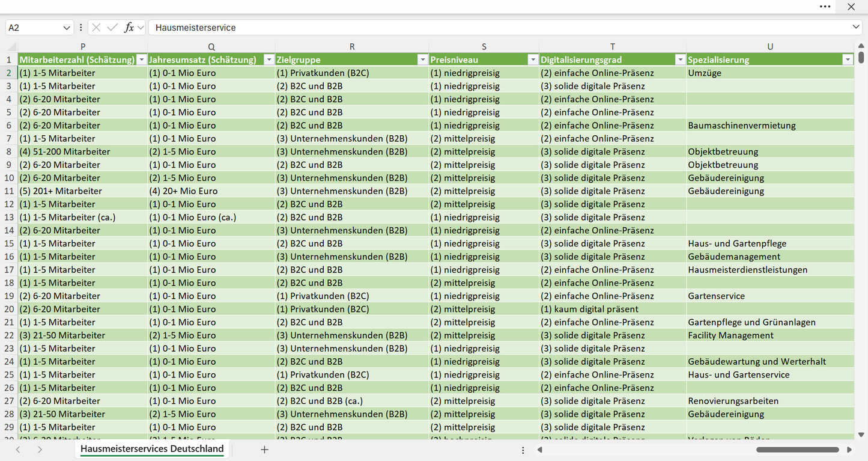The height and width of the screenshot is (461, 868).
Task: Open filter dropdown for Digitalisierungsgrad
Action: pyautogui.click(x=680, y=60)
